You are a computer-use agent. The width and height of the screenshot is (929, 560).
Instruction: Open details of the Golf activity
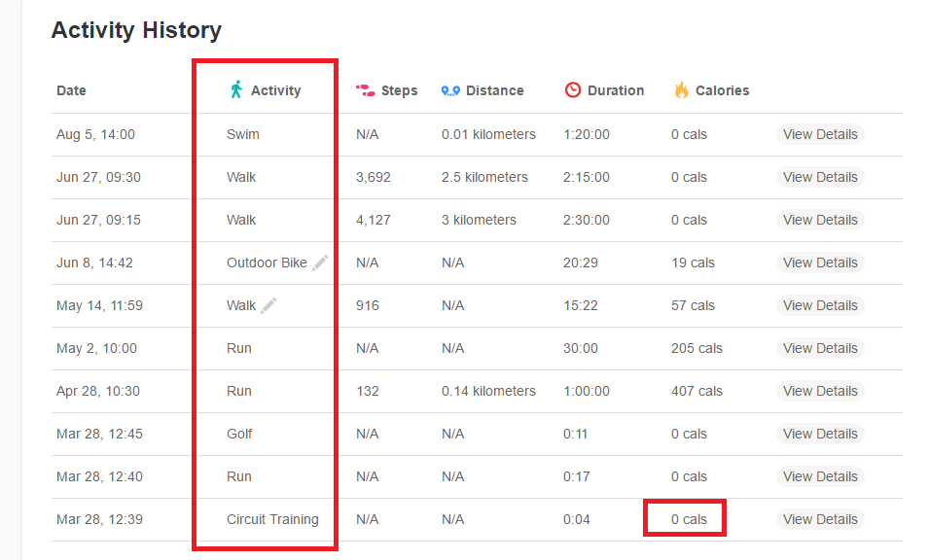[x=820, y=434]
